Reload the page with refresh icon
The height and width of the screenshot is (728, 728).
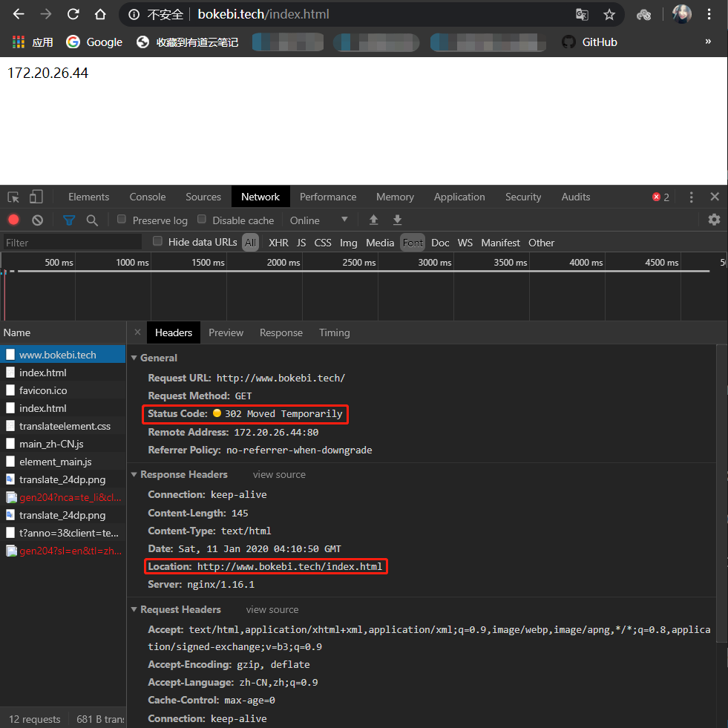(x=73, y=14)
